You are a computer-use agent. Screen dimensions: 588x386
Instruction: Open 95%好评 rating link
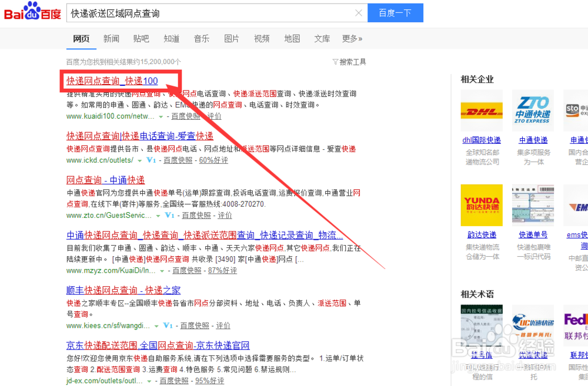click(210, 380)
